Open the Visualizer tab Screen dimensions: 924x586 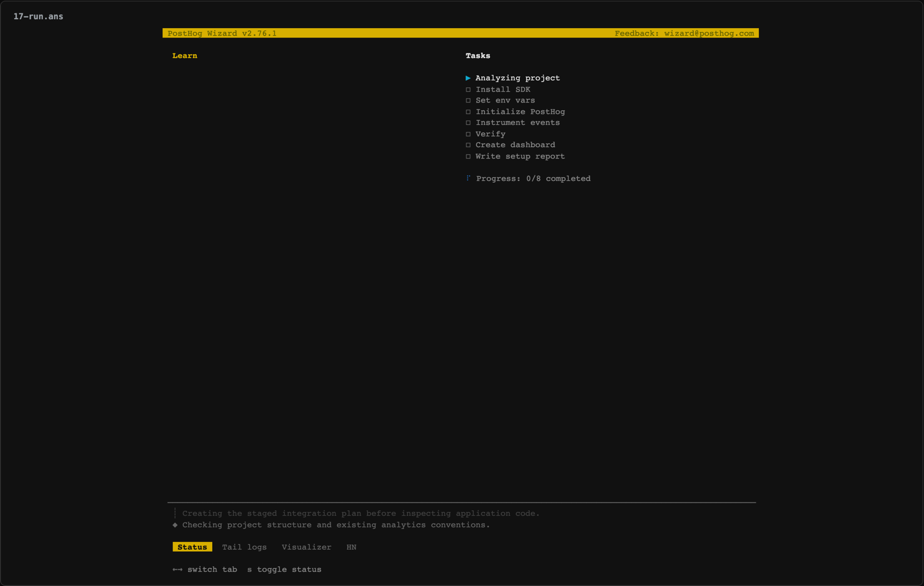[307, 547]
